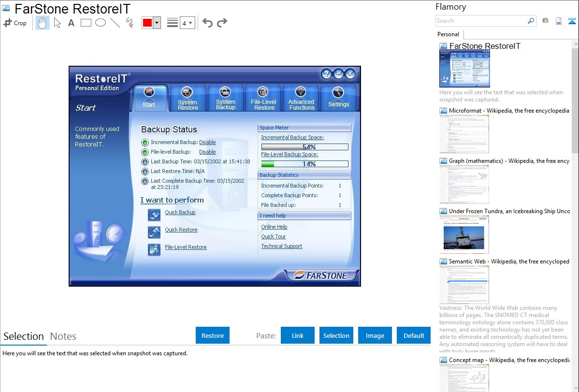The width and height of the screenshot is (579, 392).
Task: Open the Technical Support link
Action: (281, 246)
